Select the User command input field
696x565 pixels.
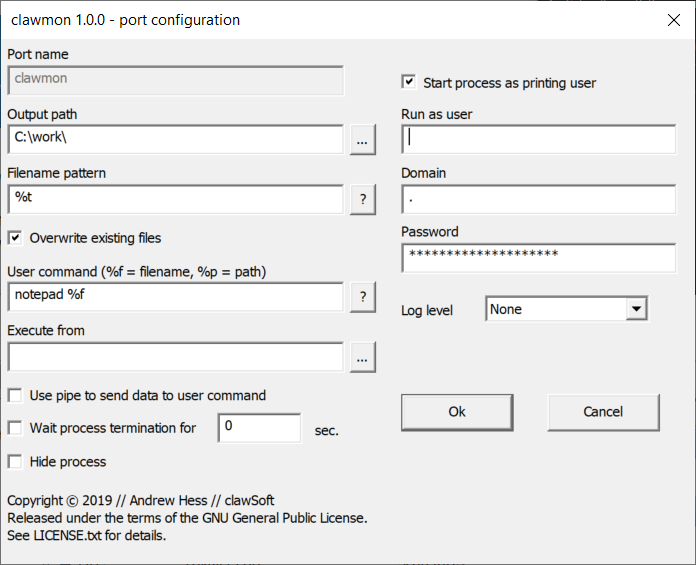175,296
